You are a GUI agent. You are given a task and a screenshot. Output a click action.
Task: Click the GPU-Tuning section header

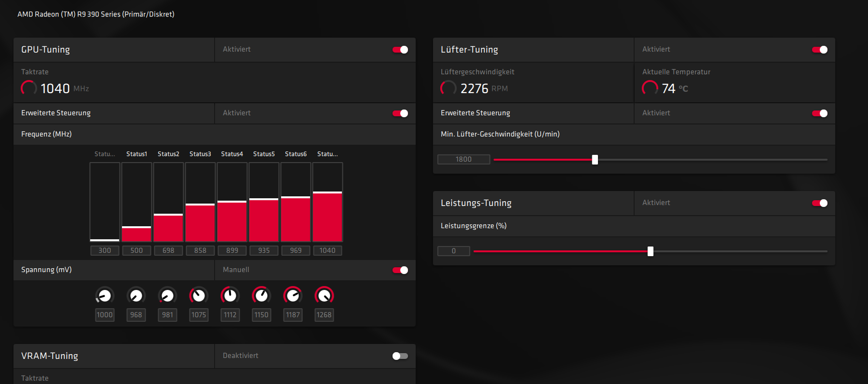46,50
